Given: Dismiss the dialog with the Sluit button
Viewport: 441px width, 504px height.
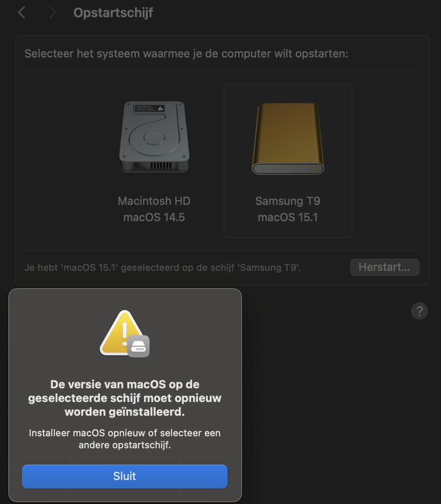Looking at the screenshot, I should click(125, 476).
